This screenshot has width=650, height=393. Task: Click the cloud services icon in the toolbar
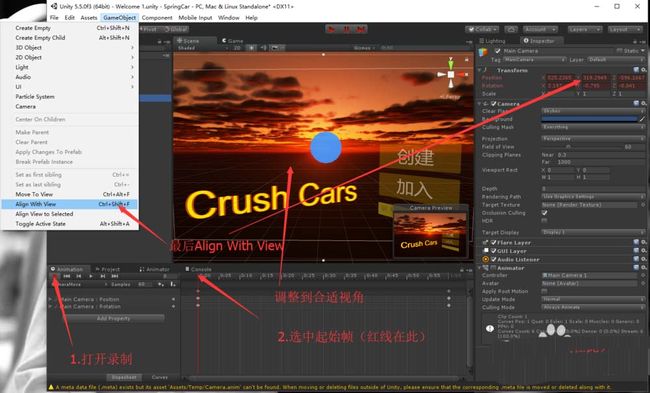point(511,29)
